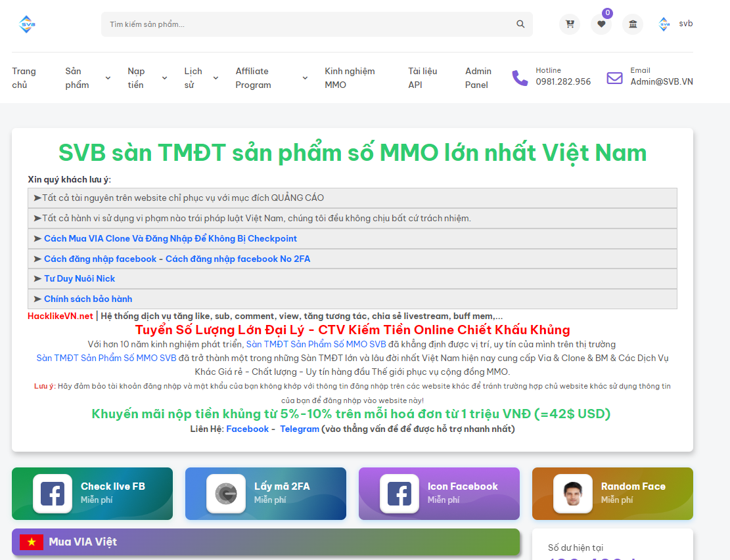The height and width of the screenshot is (560, 730).
Task: Open the Check live FB card
Action: pos(92,494)
